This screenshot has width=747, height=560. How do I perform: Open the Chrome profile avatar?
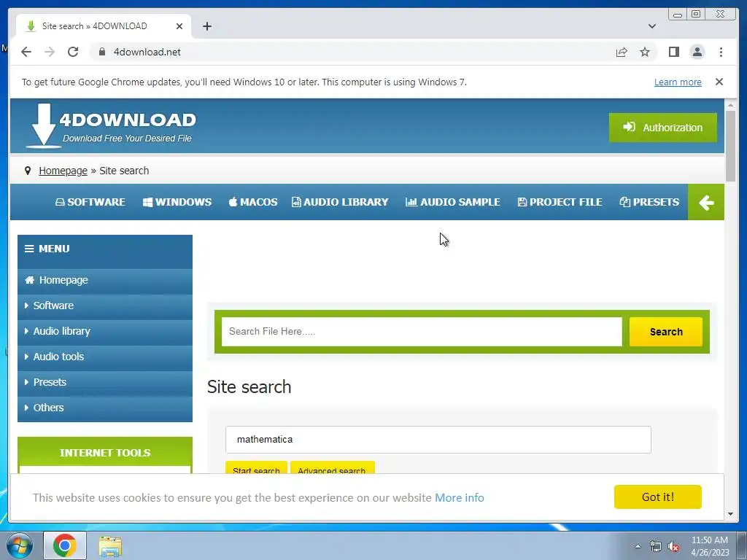click(x=697, y=52)
